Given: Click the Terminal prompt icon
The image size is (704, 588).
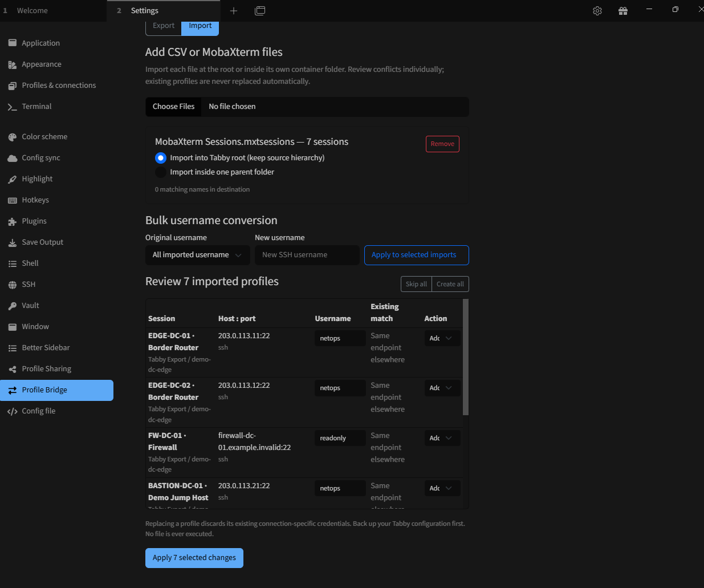Looking at the screenshot, I should (12, 107).
